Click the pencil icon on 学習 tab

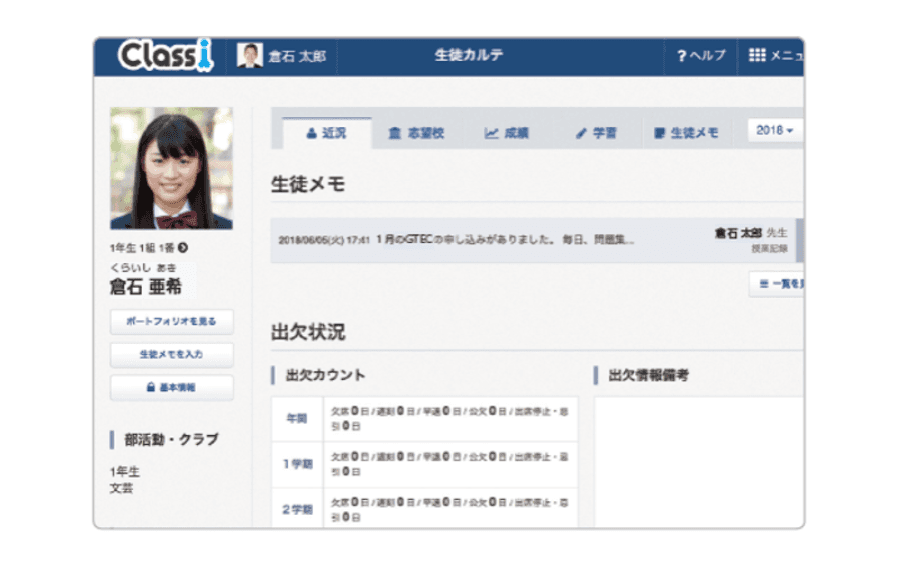(x=581, y=133)
